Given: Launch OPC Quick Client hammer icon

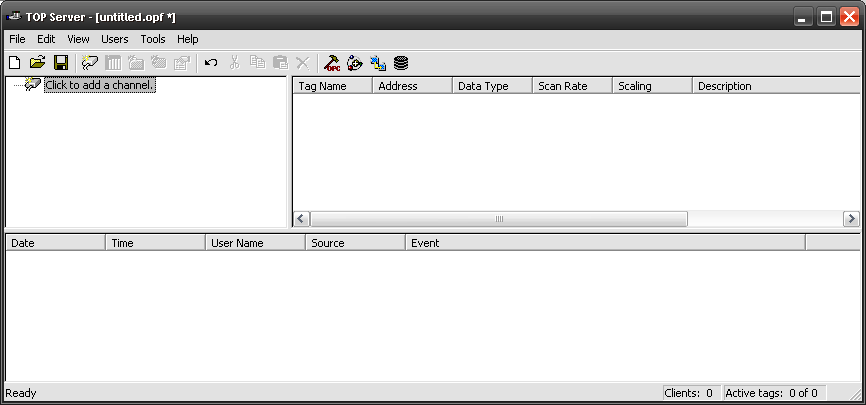Looking at the screenshot, I should point(332,62).
